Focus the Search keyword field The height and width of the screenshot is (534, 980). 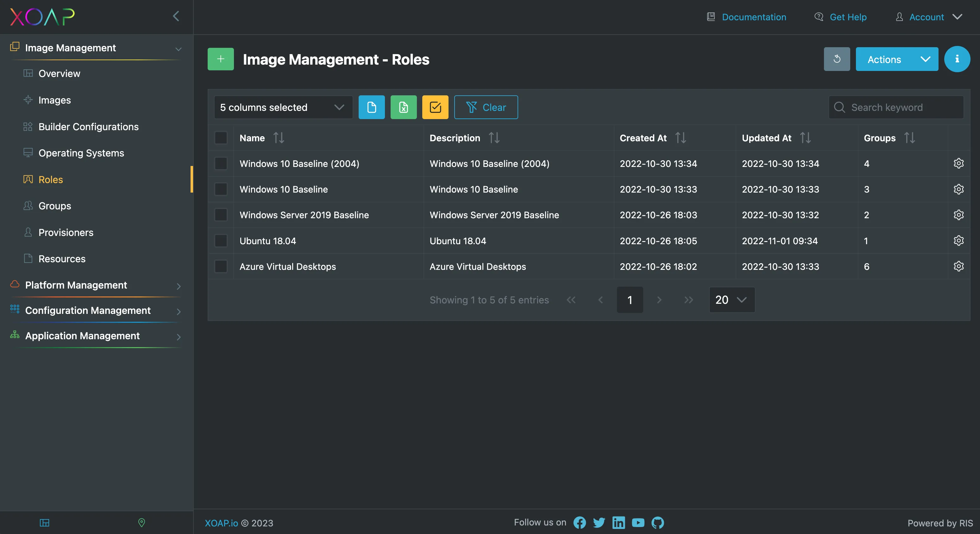click(896, 107)
